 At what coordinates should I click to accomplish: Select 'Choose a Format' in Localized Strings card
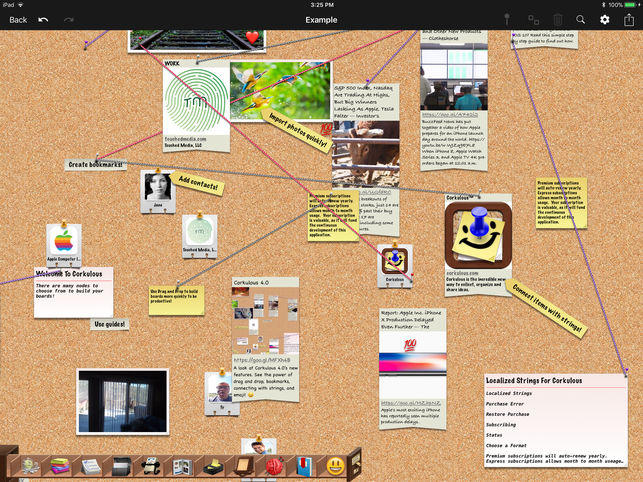click(506, 445)
